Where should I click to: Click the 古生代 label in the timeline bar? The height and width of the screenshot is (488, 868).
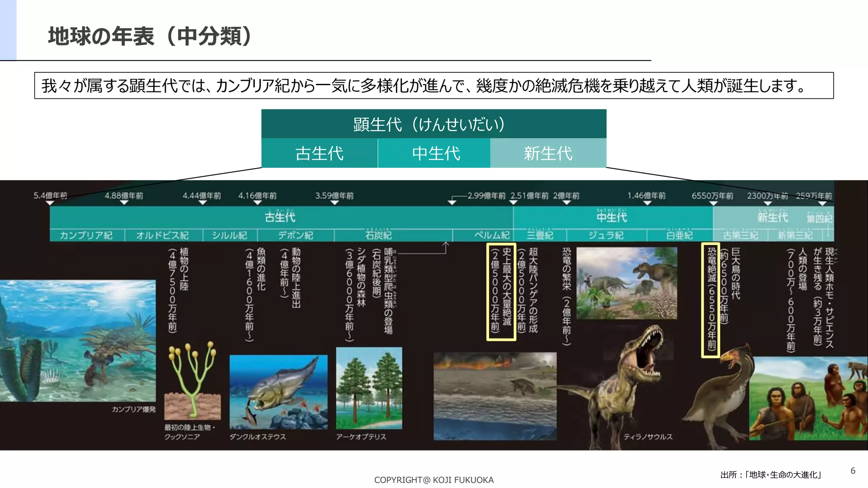click(280, 217)
